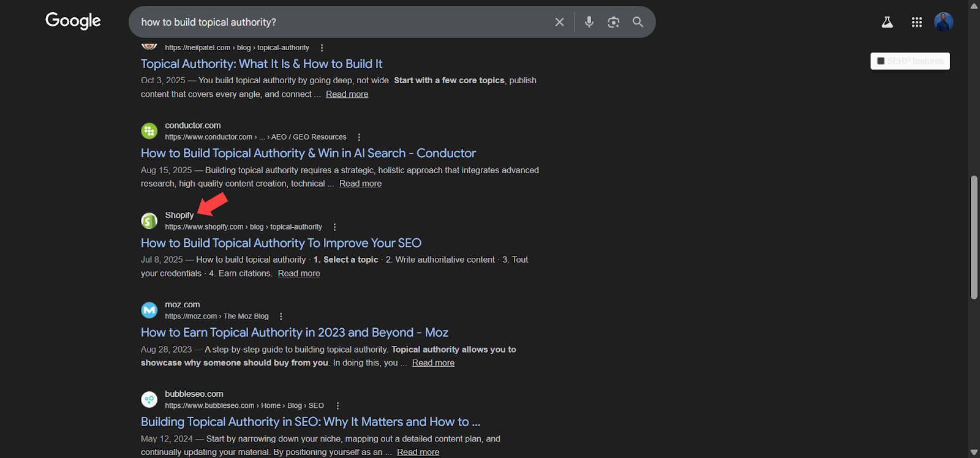Click the Shopify favicon
This screenshot has height=458, width=980.
click(149, 220)
